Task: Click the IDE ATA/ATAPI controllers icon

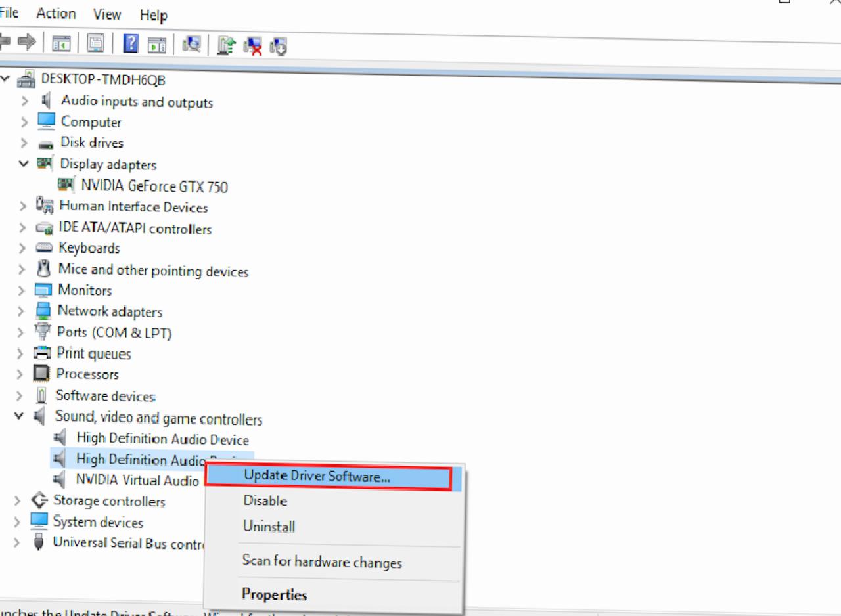Action: pos(45,228)
